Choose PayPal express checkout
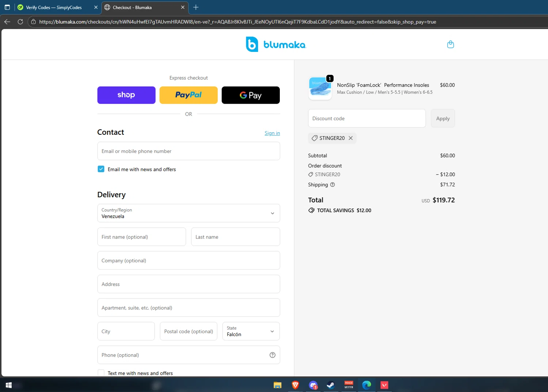The image size is (548, 392). pyautogui.click(x=189, y=95)
